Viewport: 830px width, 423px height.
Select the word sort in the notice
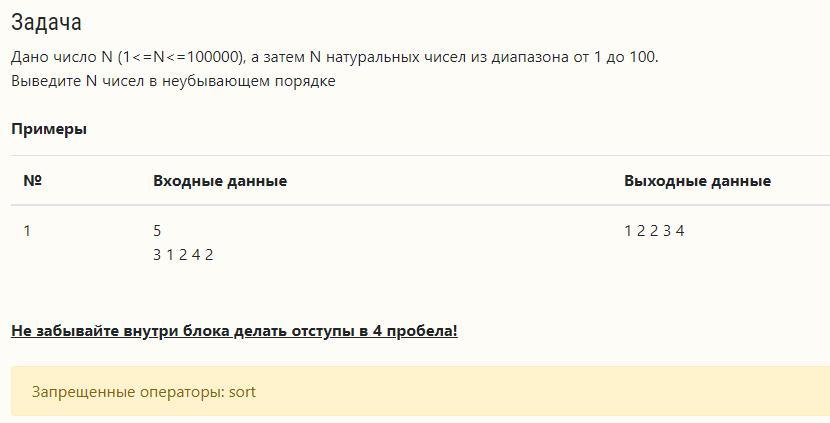pyautogui.click(x=242, y=392)
